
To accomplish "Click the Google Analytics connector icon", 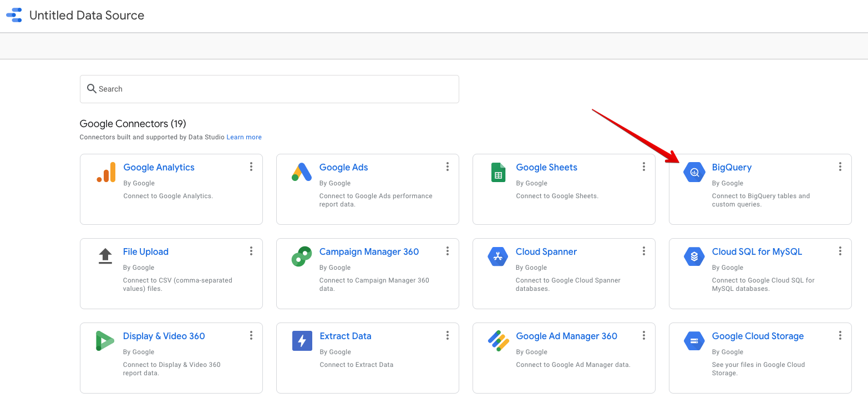I will click(x=106, y=172).
